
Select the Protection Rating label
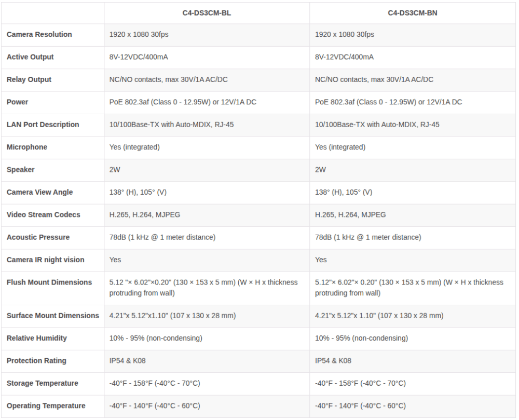pos(36,360)
